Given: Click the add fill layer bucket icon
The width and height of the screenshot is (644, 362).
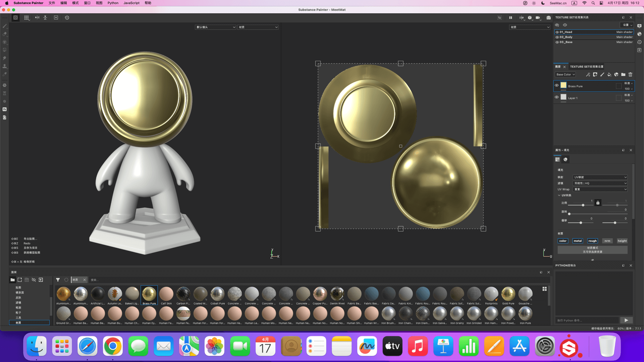Looking at the screenshot, I should click(609, 74).
